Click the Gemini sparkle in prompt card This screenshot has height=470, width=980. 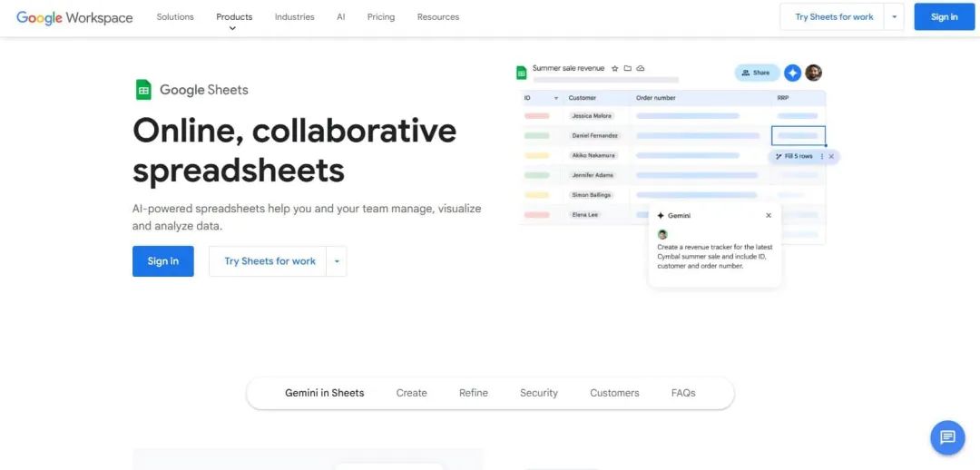click(661, 216)
